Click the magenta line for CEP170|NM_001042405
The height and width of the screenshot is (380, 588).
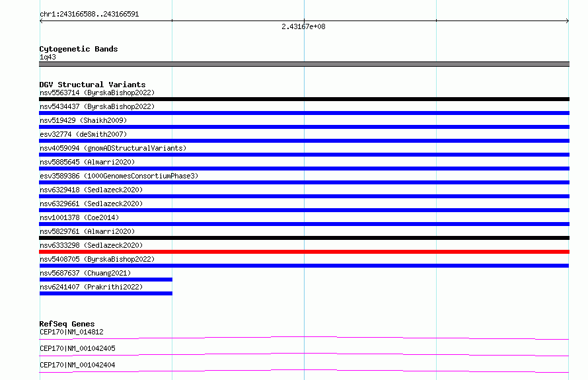point(304,354)
